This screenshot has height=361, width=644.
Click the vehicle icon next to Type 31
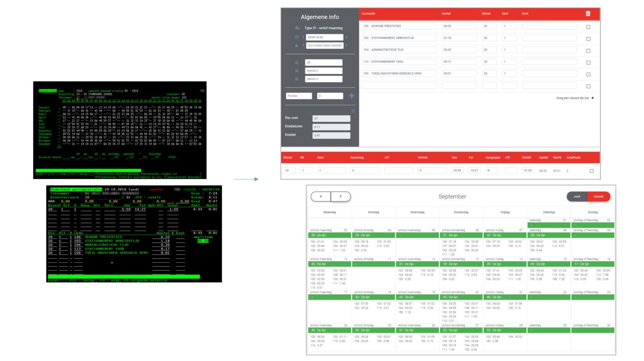click(x=297, y=28)
